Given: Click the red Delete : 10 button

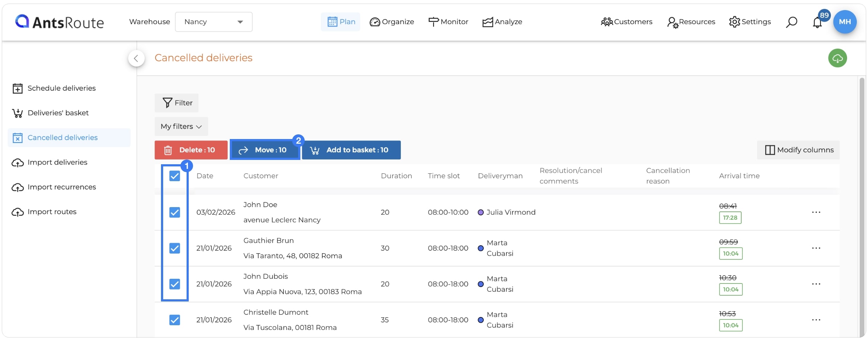Looking at the screenshot, I should point(191,150).
